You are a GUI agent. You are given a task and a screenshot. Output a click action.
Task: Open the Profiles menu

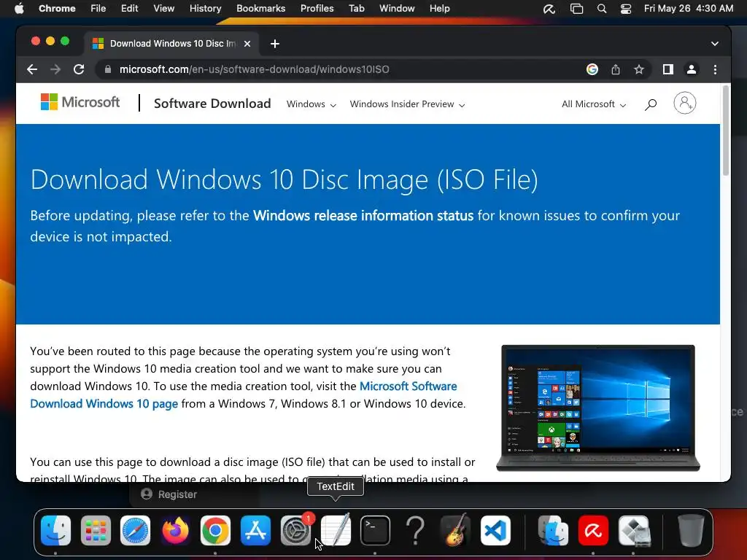pyautogui.click(x=317, y=9)
